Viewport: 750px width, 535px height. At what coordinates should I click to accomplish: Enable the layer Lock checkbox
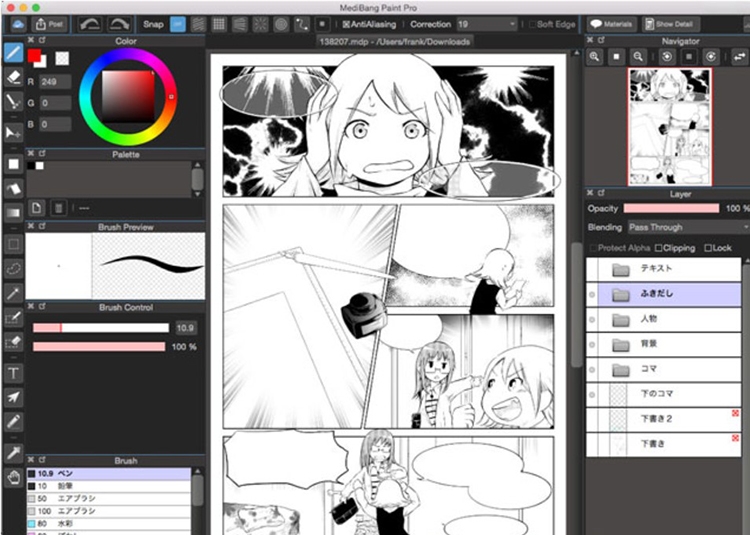(x=708, y=248)
